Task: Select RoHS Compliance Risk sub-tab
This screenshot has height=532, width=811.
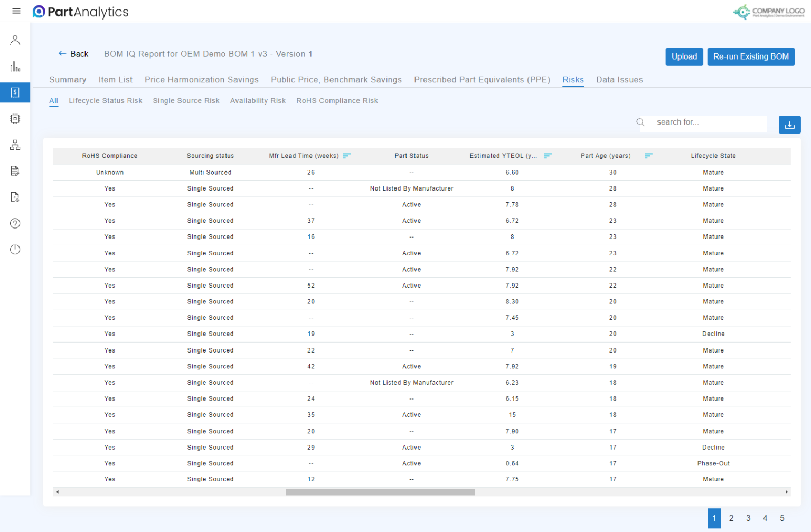Action: point(337,101)
